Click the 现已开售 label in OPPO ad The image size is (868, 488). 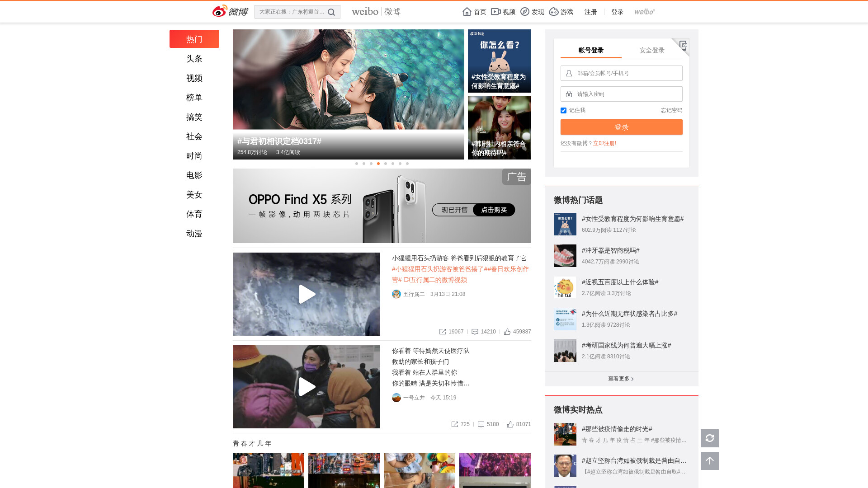[x=454, y=210]
